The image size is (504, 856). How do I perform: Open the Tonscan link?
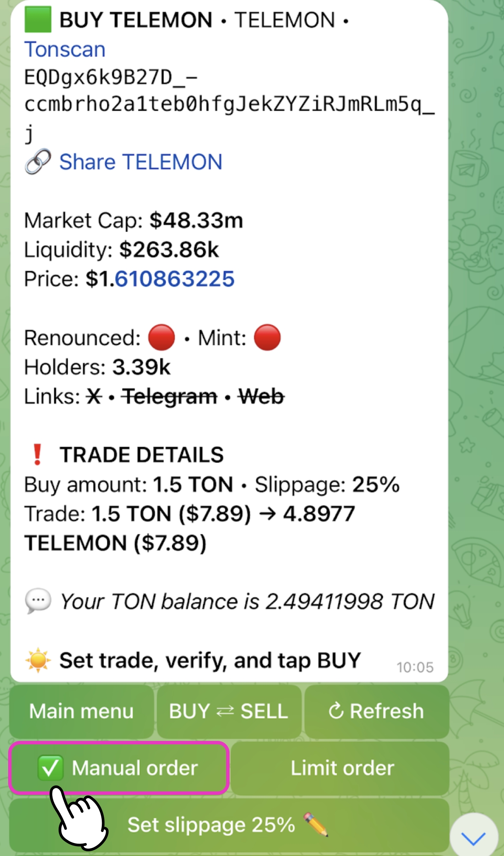coord(65,49)
